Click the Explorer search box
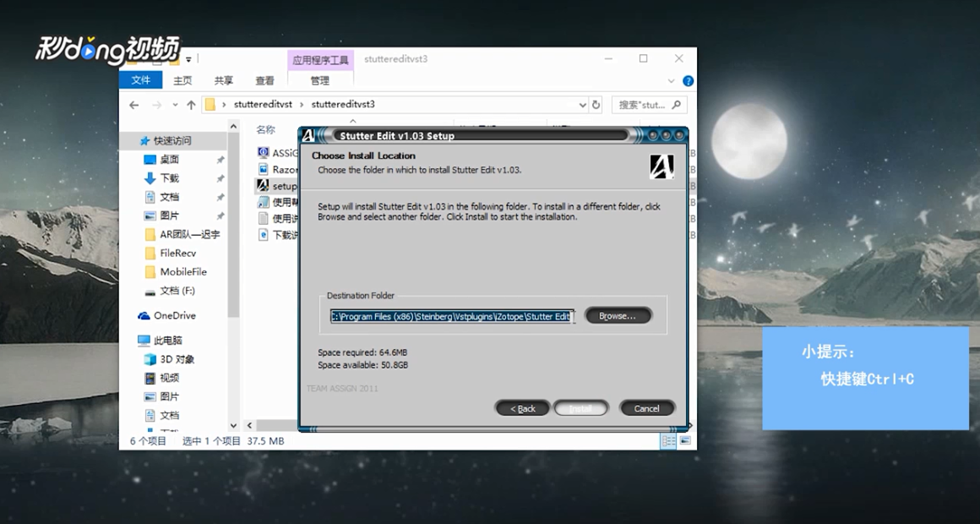The height and width of the screenshot is (524, 980). [x=649, y=105]
